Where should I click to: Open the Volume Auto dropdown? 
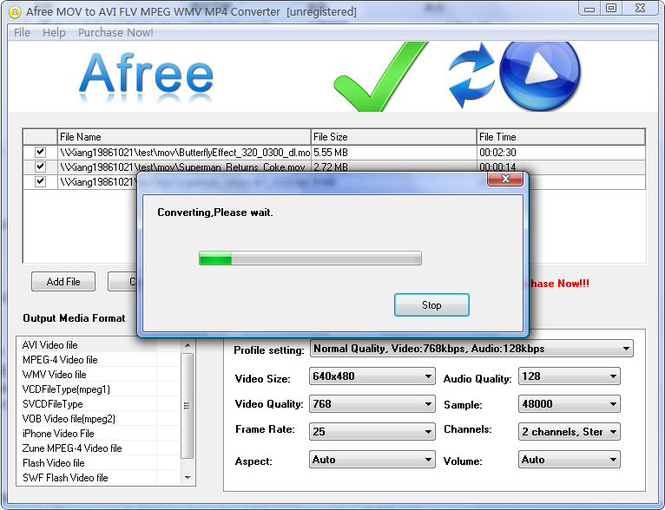click(569, 460)
